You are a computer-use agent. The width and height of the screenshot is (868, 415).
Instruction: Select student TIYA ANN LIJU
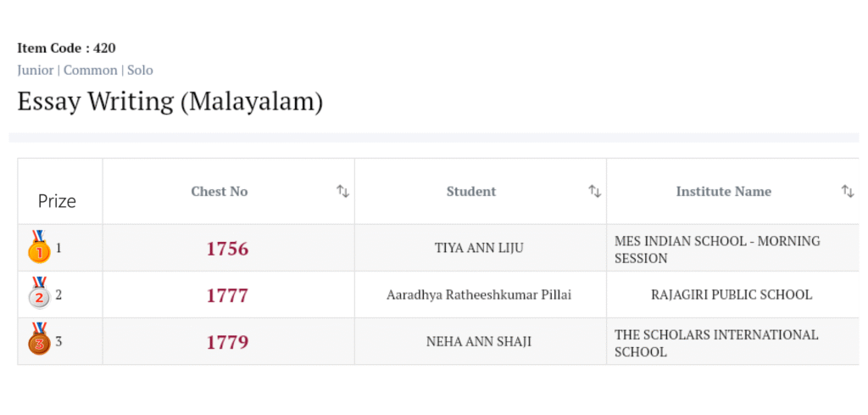[479, 249]
